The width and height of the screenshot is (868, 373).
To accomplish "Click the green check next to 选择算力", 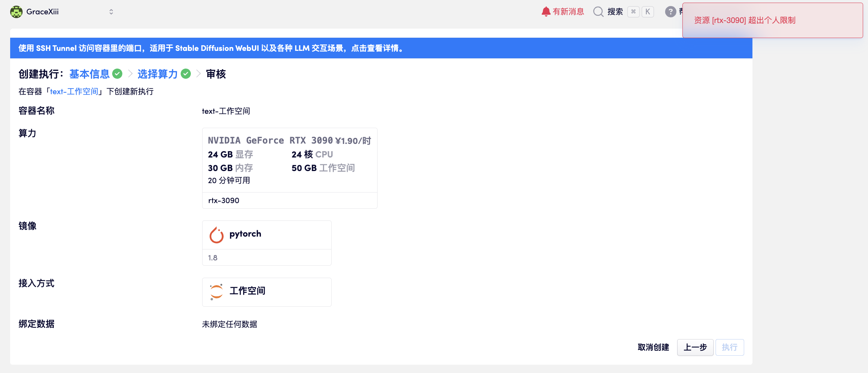I will [x=186, y=74].
